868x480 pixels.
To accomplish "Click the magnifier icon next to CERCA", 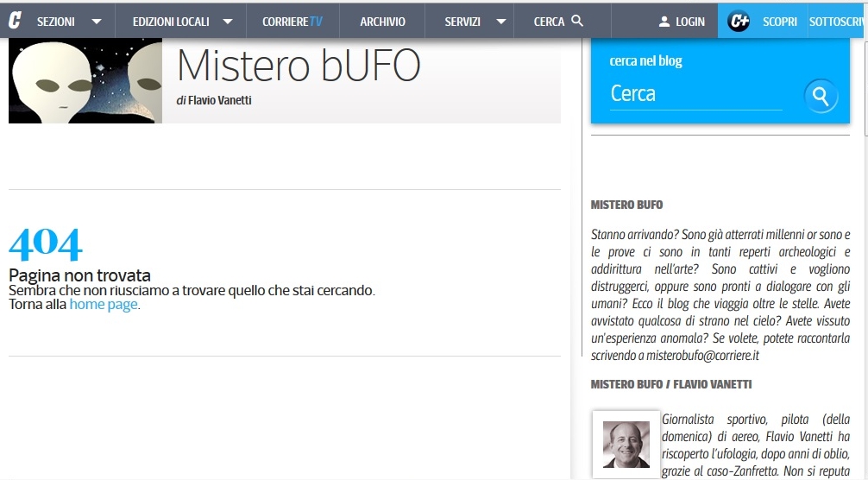I will [x=577, y=22].
